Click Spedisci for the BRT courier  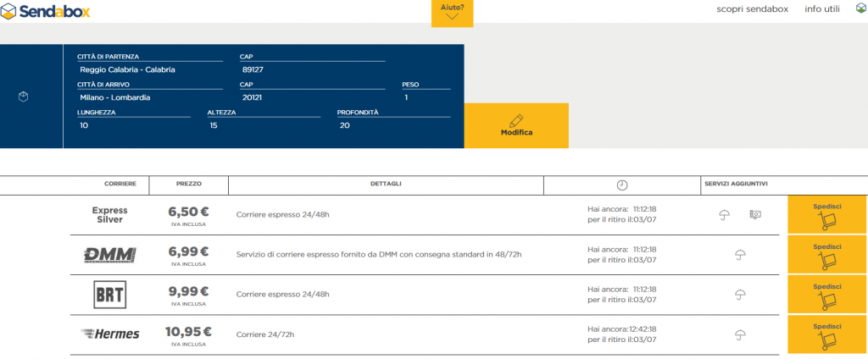827,295
